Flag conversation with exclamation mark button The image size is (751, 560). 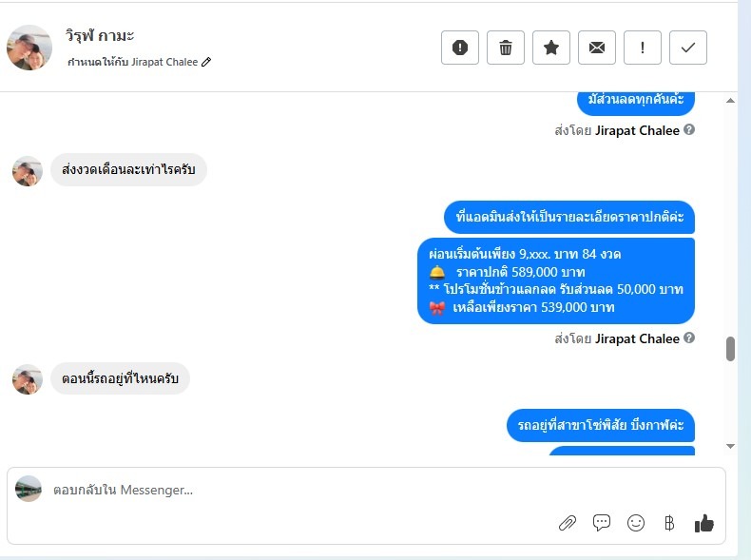(x=643, y=48)
